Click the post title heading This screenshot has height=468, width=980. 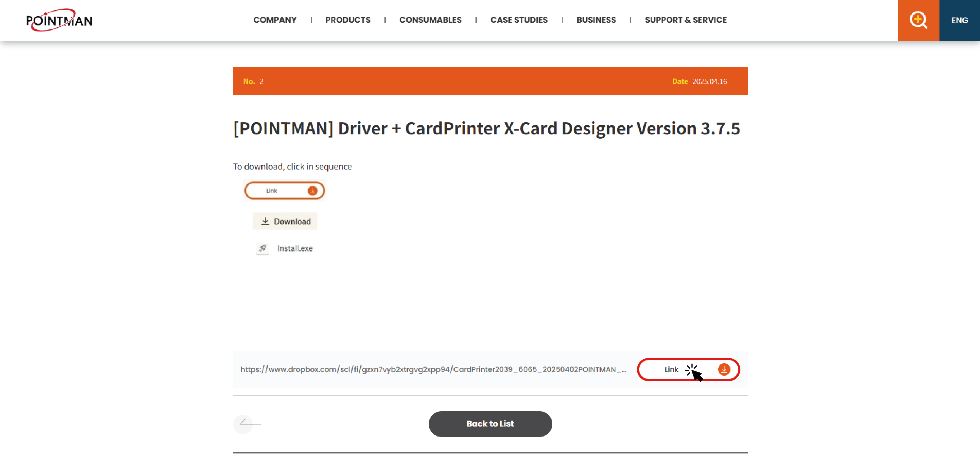[487, 128]
